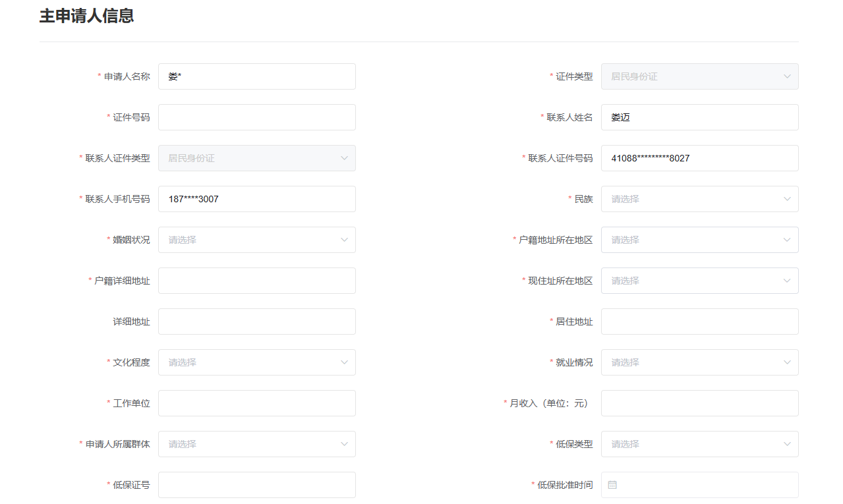Click the 居住地址 input field
Viewport: 843px width, 504px height.
(x=700, y=322)
